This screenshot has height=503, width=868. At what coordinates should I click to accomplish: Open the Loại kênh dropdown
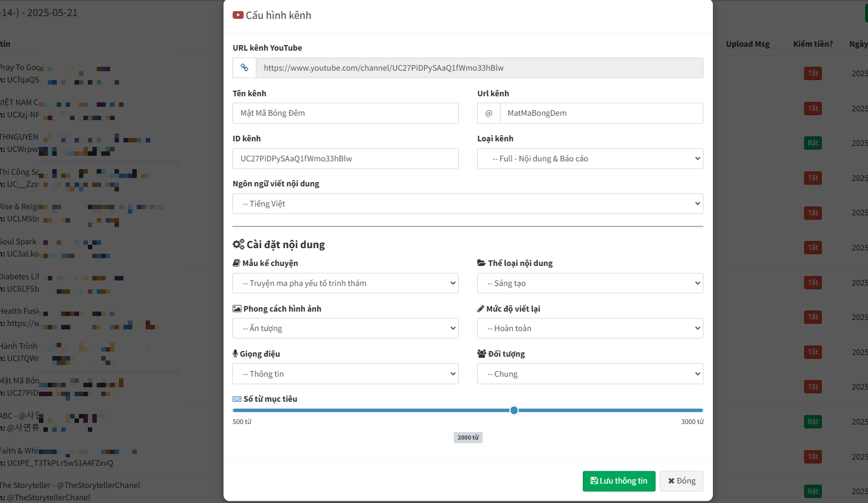coord(590,159)
